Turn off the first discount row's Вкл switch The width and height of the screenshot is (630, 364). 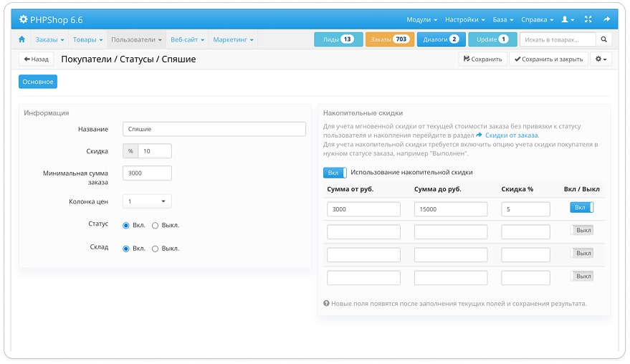tap(581, 208)
